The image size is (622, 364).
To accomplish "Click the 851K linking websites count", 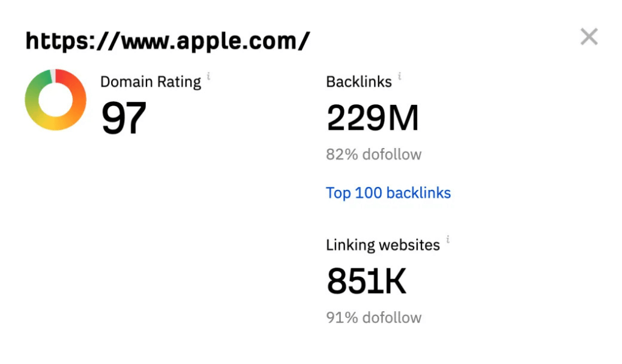I will point(366,281).
